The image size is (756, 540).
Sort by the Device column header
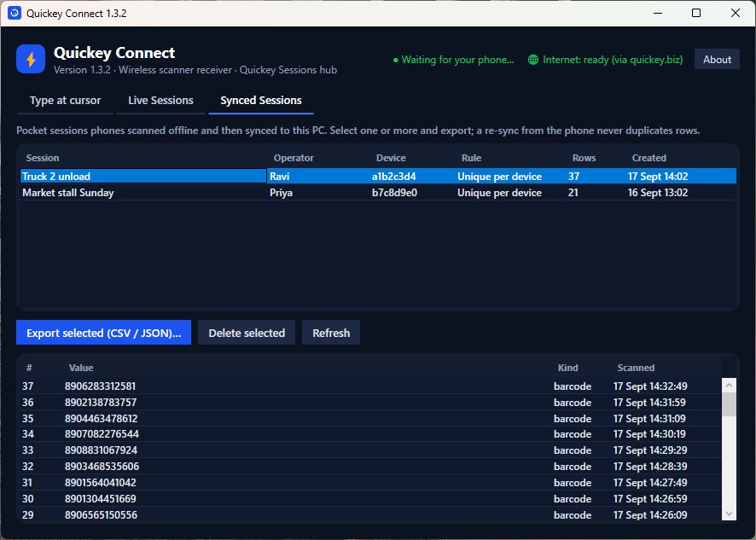click(391, 158)
